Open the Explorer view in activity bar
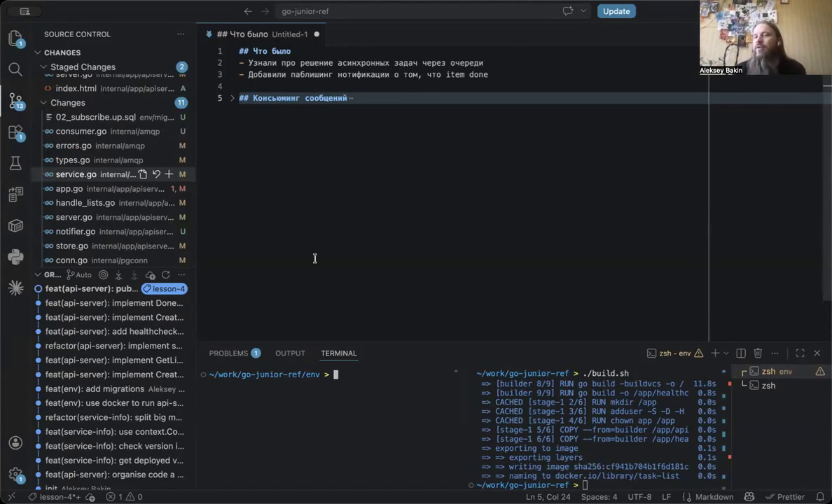 point(15,38)
